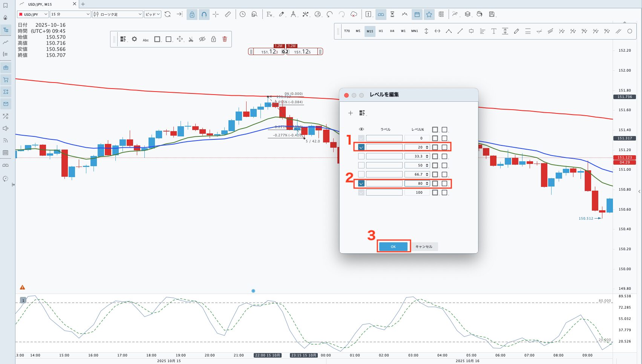Click the red trash delete icon

click(x=225, y=39)
